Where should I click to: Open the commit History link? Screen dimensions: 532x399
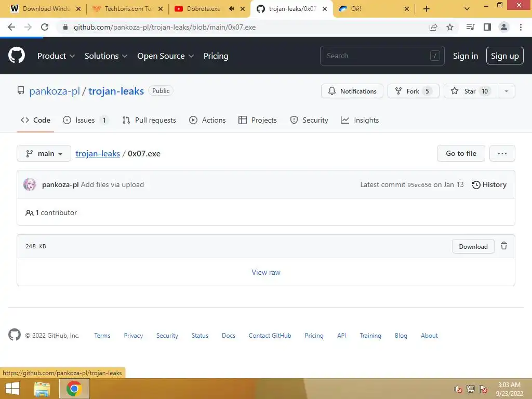(489, 184)
